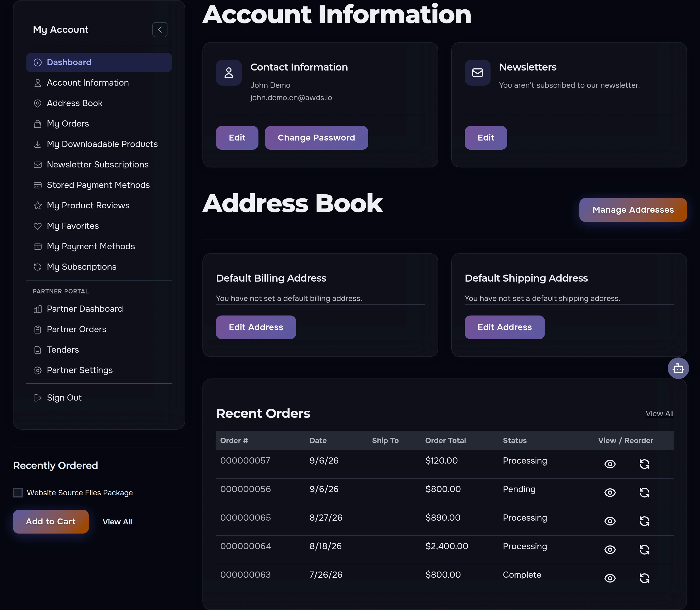Reorder order 000000064
Viewport: 700px width, 610px height.
coord(644,550)
